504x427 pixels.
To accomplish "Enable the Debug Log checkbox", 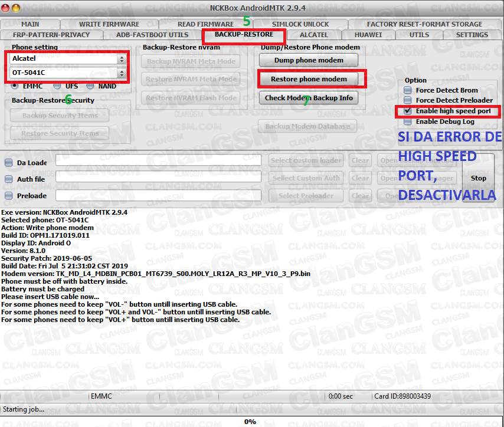I will [x=408, y=121].
